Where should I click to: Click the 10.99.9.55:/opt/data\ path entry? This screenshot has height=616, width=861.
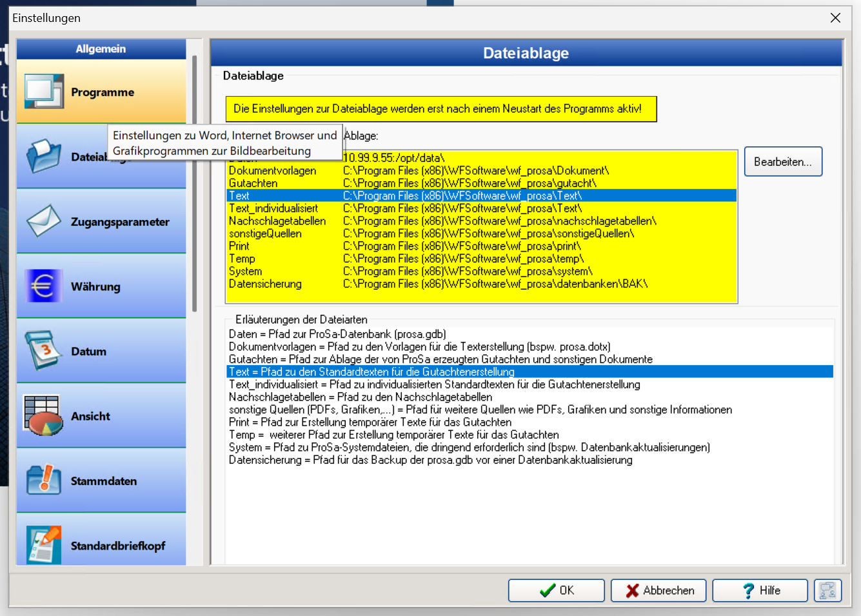coord(394,158)
